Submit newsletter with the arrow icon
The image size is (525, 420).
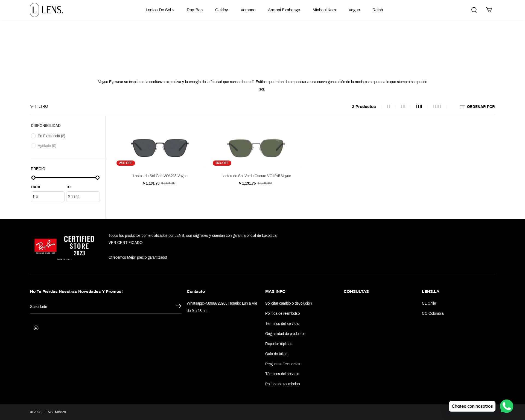pos(178,306)
